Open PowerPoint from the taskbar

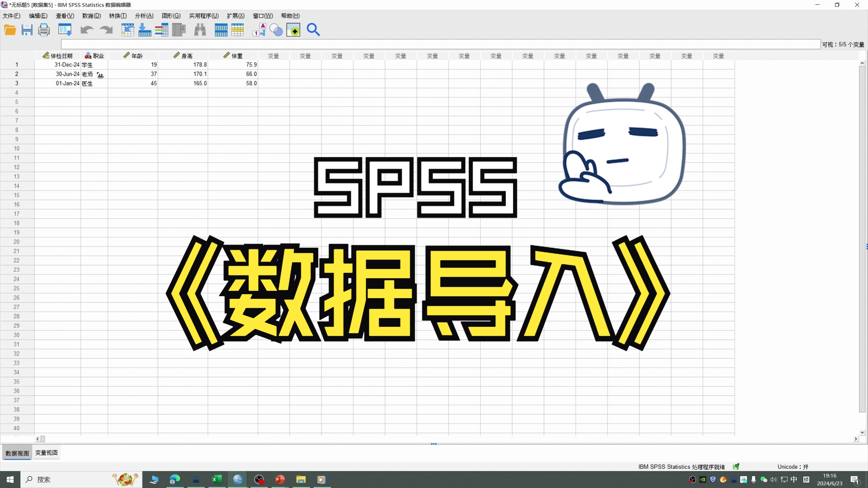280,480
